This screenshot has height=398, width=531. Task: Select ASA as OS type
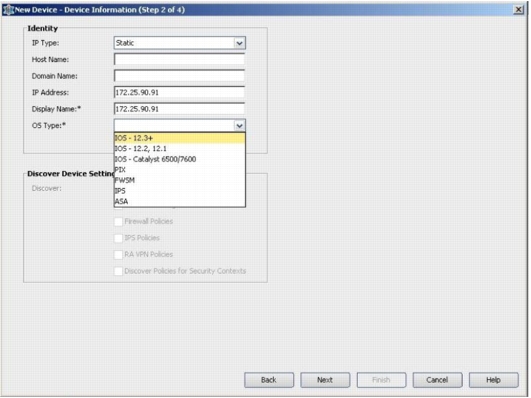click(x=179, y=202)
